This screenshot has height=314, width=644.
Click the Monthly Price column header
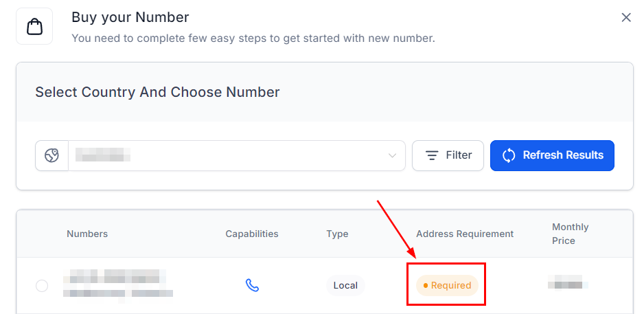pyautogui.click(x=570, y=234)
